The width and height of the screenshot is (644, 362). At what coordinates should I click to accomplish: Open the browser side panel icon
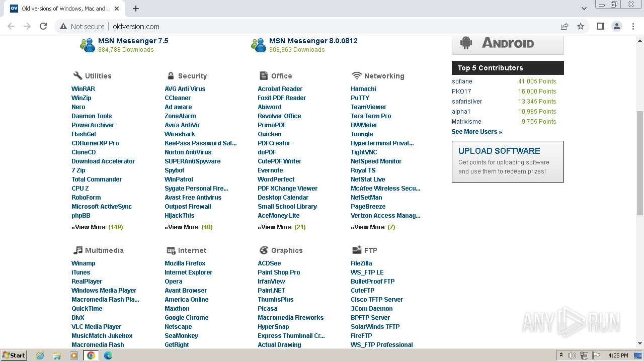(601, 26)
